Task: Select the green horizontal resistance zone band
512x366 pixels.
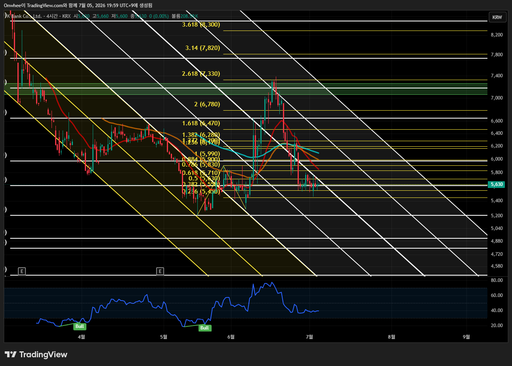Action: pos(247,89)
